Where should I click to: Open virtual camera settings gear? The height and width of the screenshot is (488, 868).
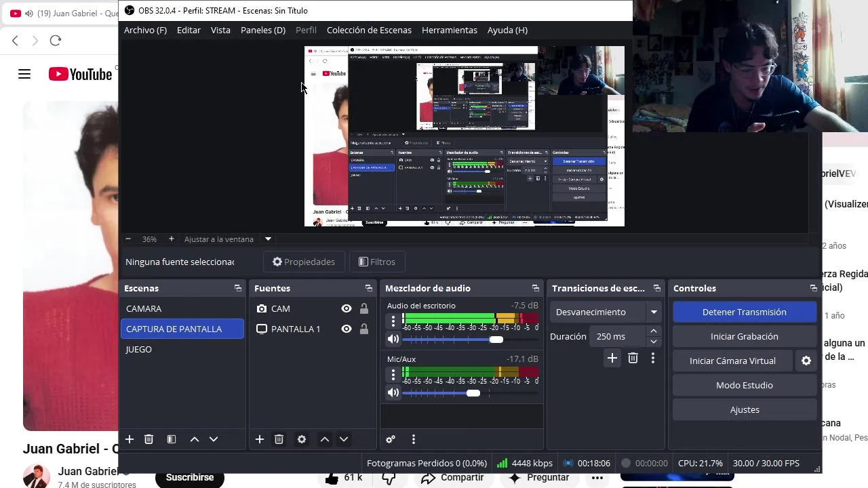[x=806, y=361]
